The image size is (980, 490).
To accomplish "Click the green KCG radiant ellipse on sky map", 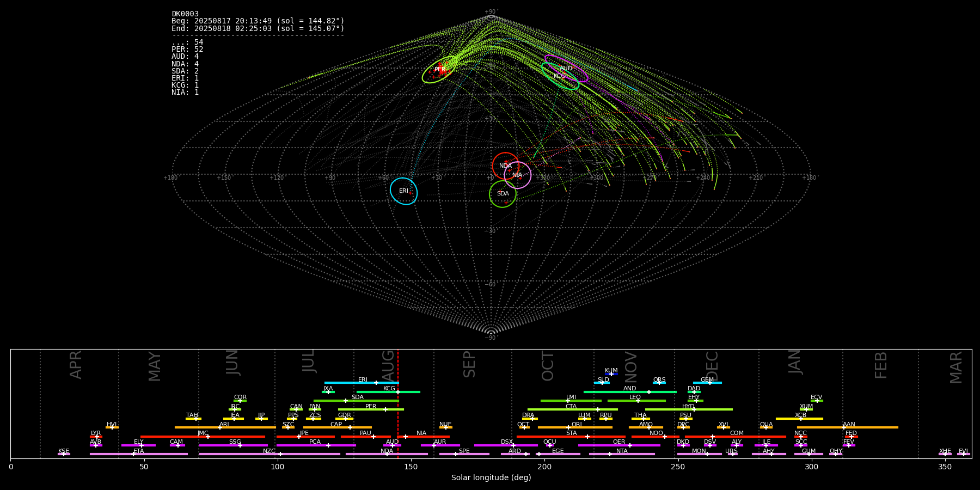I will coord(560,76).
